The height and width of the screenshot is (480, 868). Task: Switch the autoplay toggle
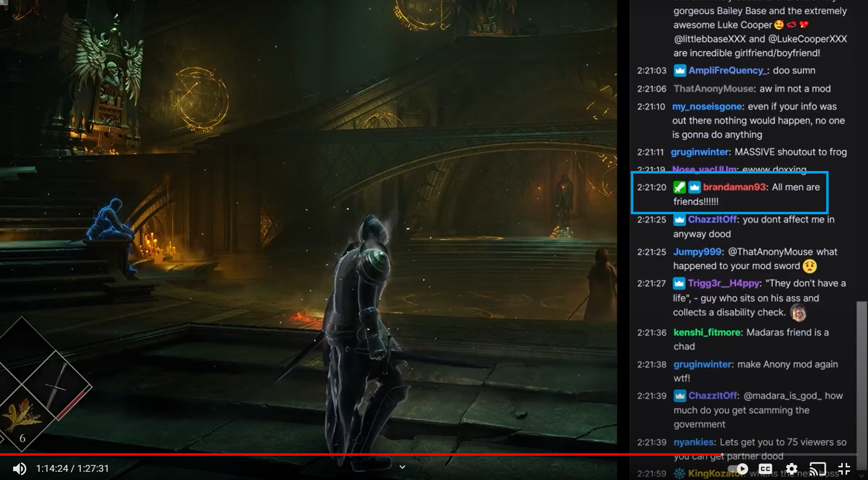click(738, 469)
